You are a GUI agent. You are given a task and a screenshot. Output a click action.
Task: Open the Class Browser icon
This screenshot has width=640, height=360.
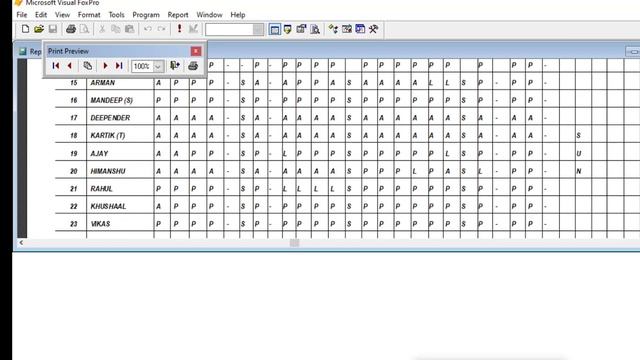click(333, 29)
